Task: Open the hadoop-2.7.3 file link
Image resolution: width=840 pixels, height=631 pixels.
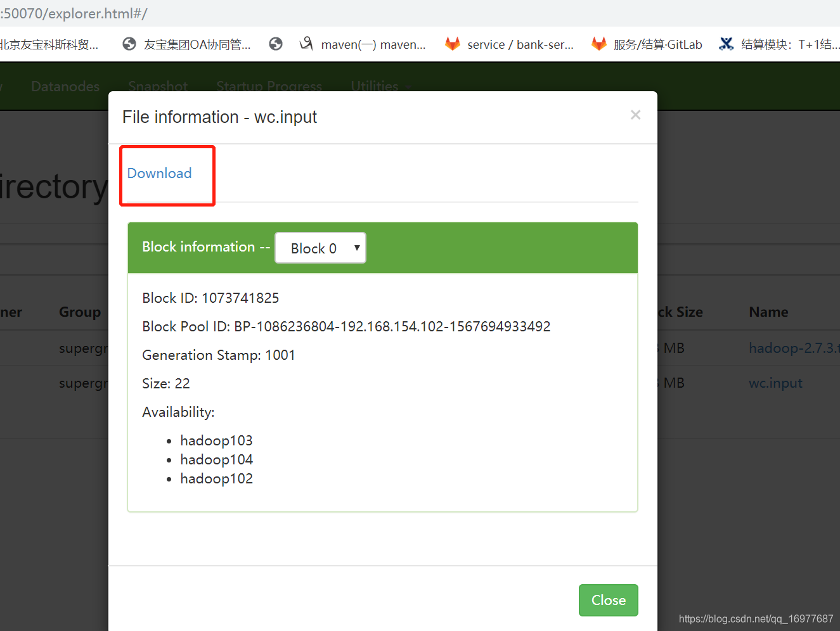Action: tap(794, 348)
